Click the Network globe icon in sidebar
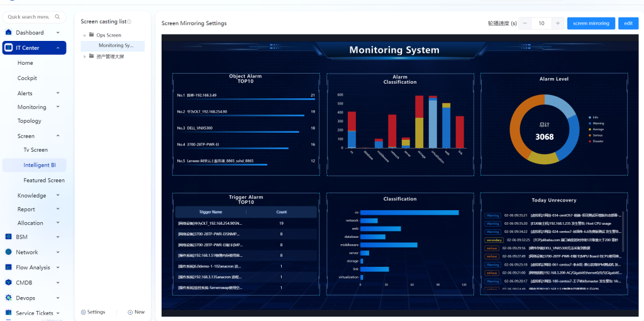Image resolution: width=644 pixels, height=321 pixels. [x=8, y=252]
